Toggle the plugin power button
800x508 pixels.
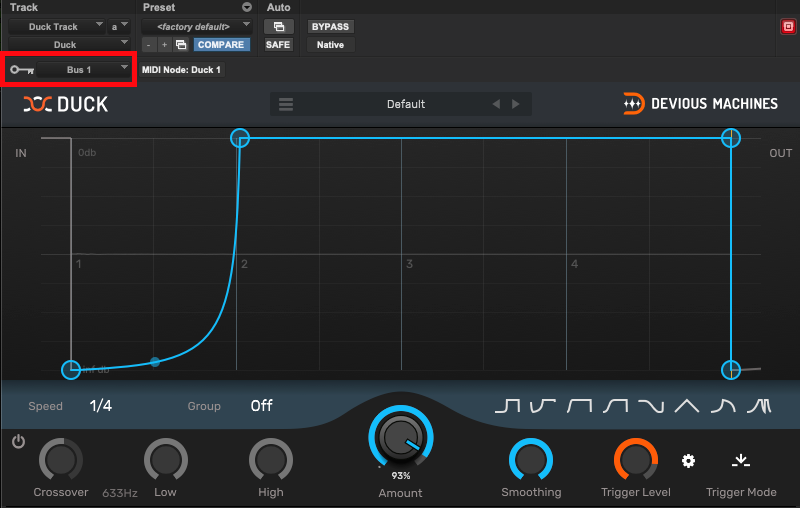coord(18,441)
